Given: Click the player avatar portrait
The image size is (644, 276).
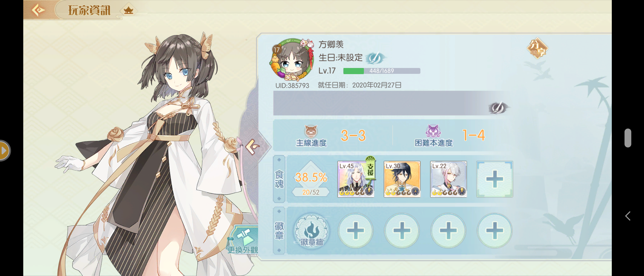Looking at the screenshot, I should tap(292, 59).
